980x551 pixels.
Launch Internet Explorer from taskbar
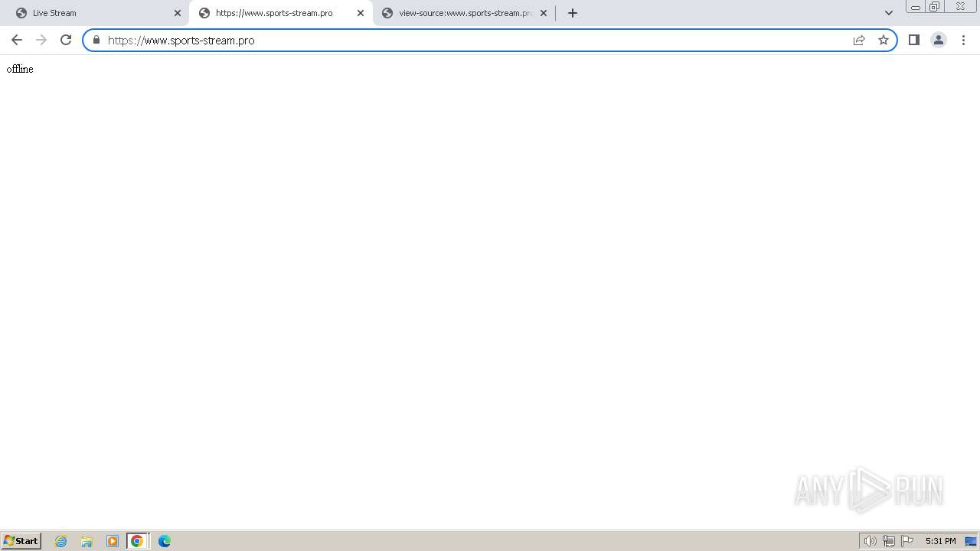[x=61, y=541]
